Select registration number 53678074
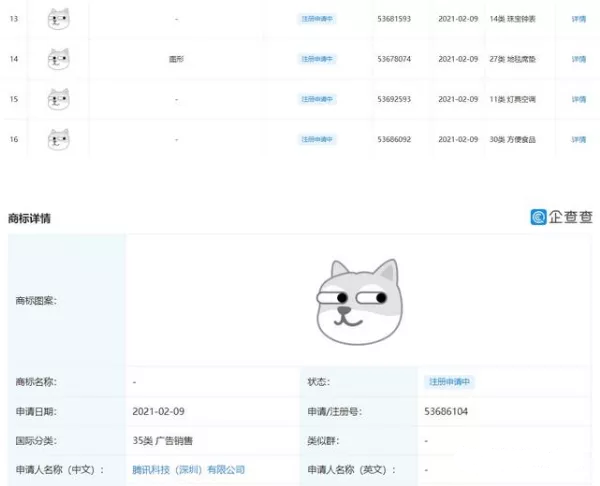Screen dimensions: 600x486 (394, 59)
